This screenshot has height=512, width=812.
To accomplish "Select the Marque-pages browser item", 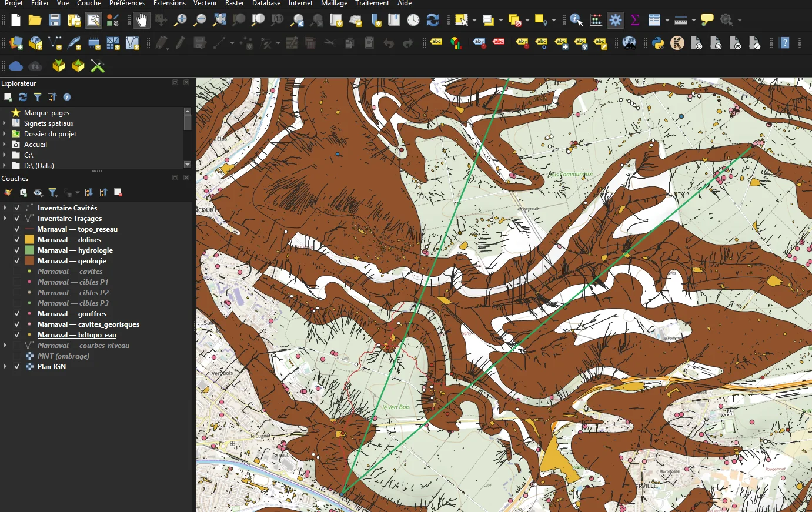I will coord(46,113).
